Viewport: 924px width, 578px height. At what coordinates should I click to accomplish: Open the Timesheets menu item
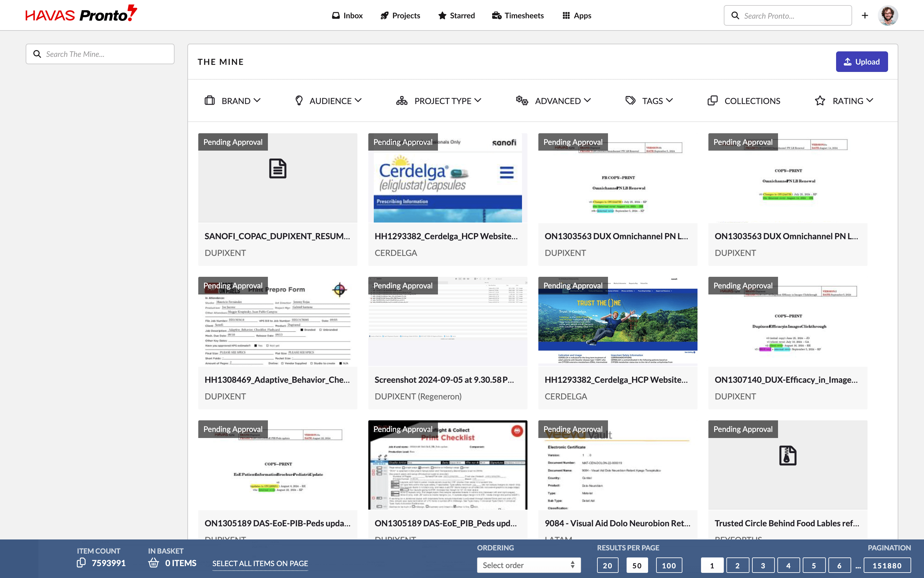click(518, 16)
